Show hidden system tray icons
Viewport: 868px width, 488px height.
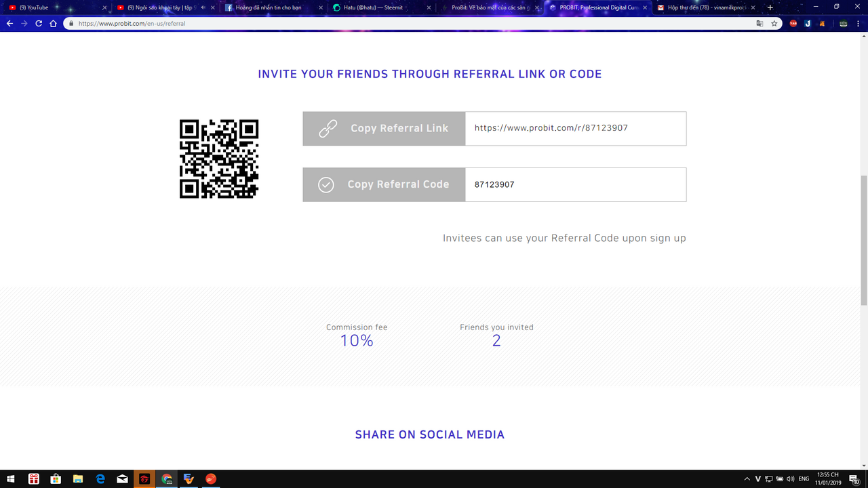pos(747,479)
